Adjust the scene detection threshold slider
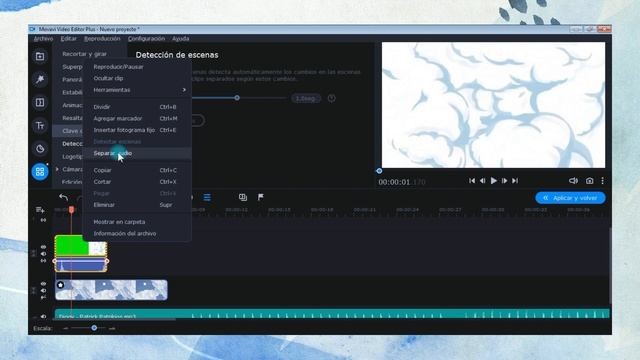Viewport: 640px width, 360px height. tap(237, 98)
